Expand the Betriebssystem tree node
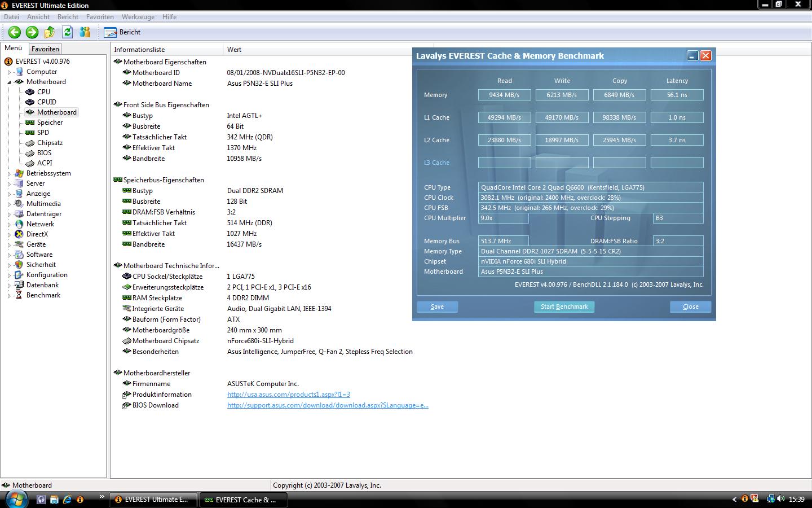Image resolution: width=812 pixels, height=508 pixels. coord(10,174)
